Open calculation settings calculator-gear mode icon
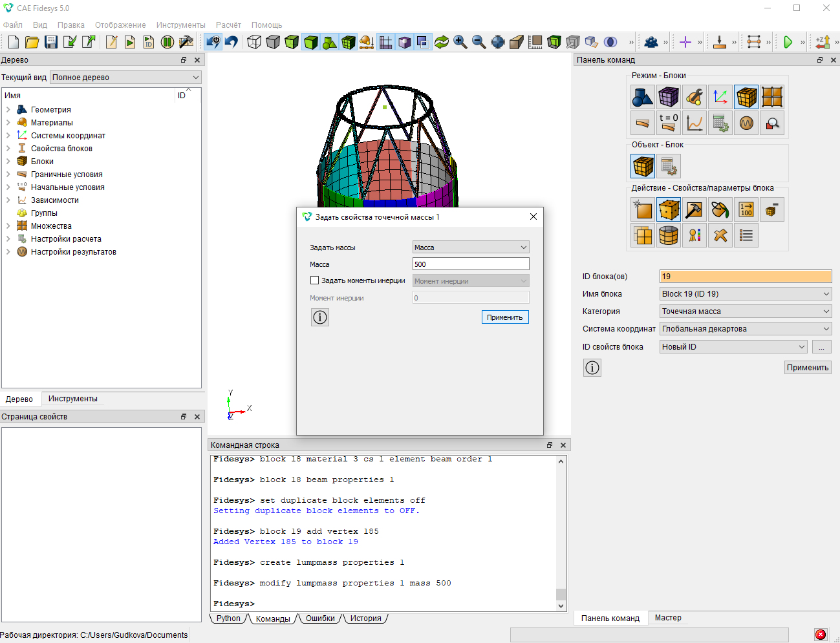 coord(720,123)
